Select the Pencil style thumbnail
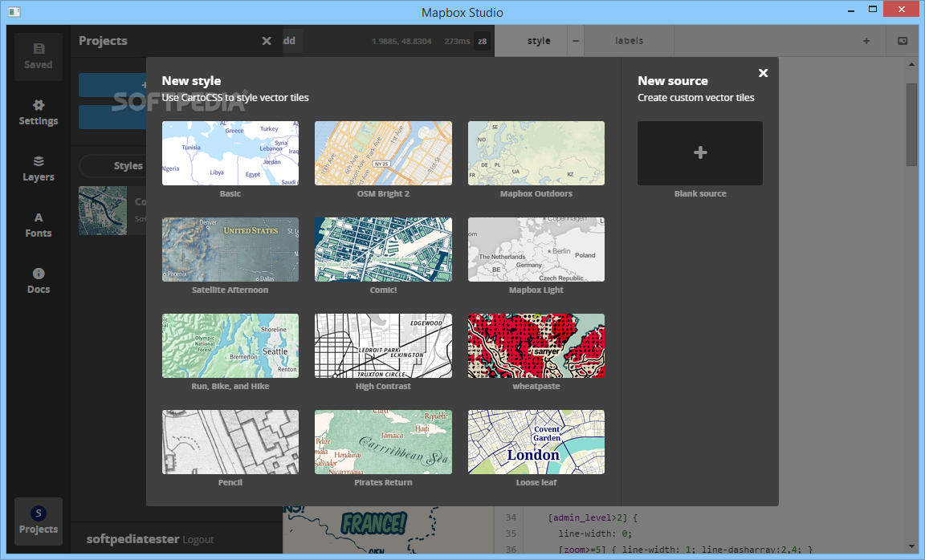925x560 pixels. [x=230, y=442]
